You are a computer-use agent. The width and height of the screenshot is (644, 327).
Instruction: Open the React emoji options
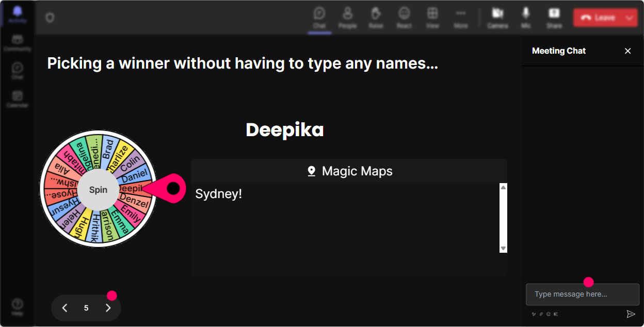click(404, 18)
